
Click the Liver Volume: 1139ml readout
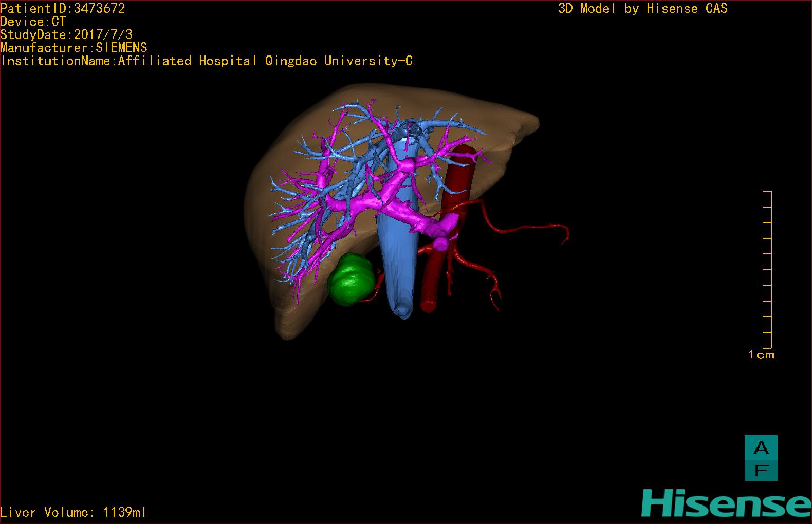click(73, 512)
